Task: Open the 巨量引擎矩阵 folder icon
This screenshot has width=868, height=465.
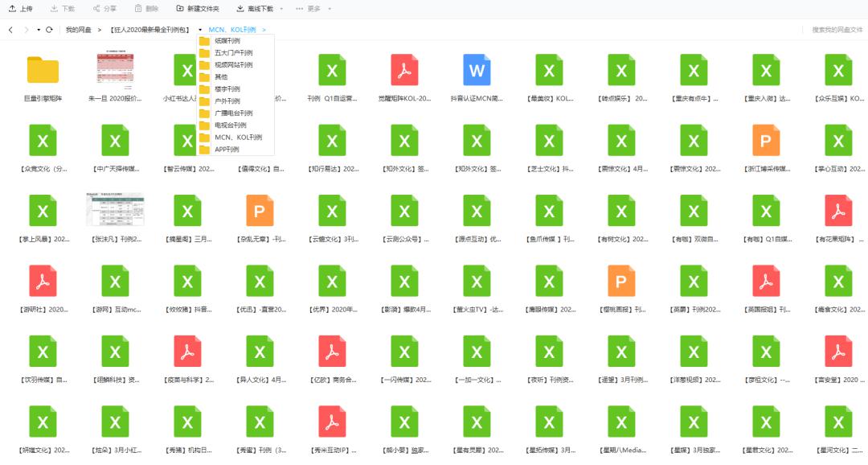Action: coord(43,70)
